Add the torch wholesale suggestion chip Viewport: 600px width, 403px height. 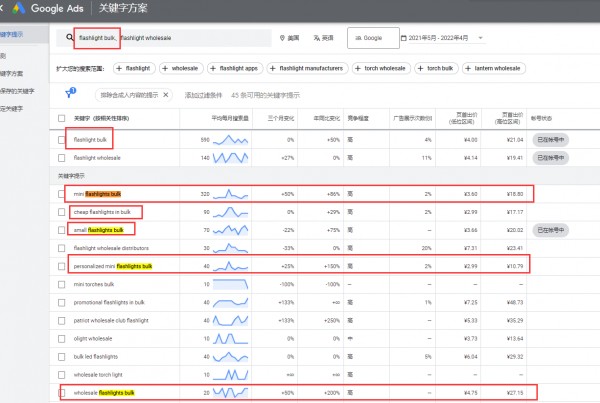381,68
